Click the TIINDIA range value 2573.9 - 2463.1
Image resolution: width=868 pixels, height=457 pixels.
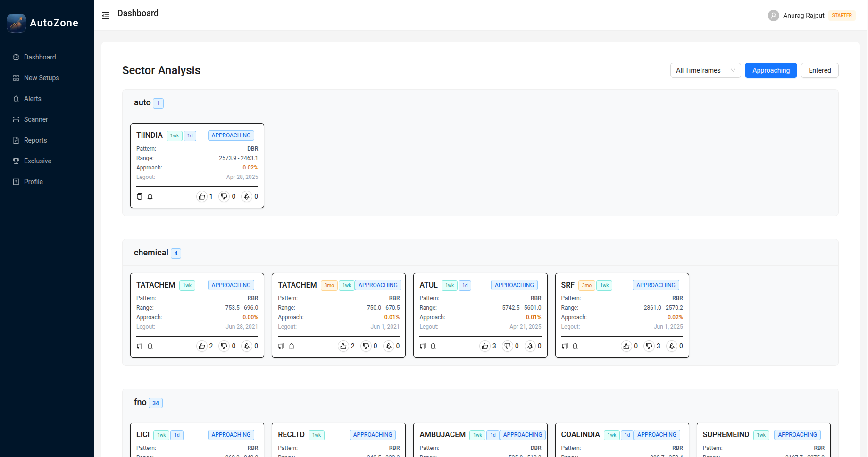tap(238, 158)
